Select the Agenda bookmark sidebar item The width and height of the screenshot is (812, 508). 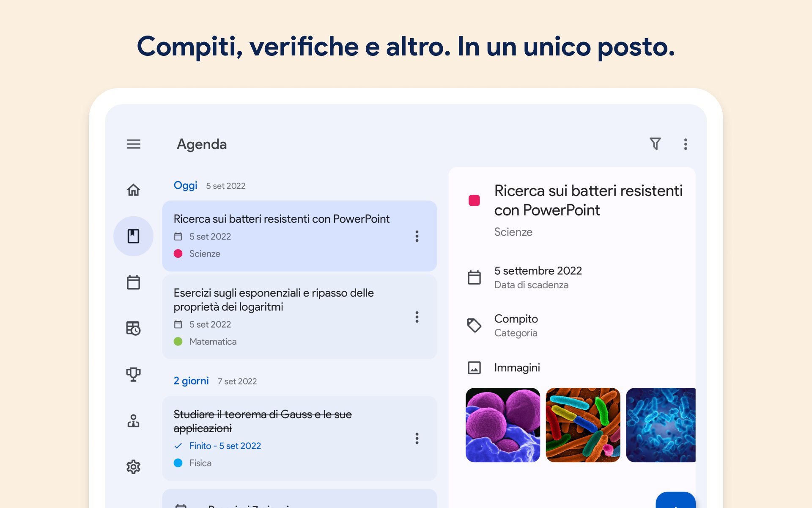(133, 236)
